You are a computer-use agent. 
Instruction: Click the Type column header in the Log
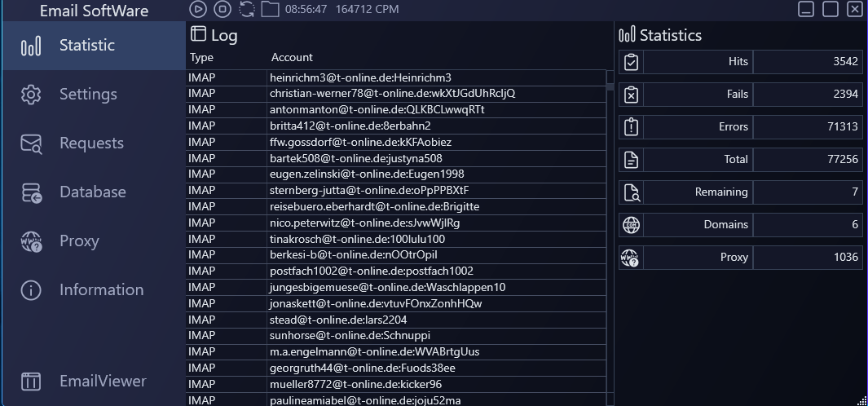(x=201, y=58)
